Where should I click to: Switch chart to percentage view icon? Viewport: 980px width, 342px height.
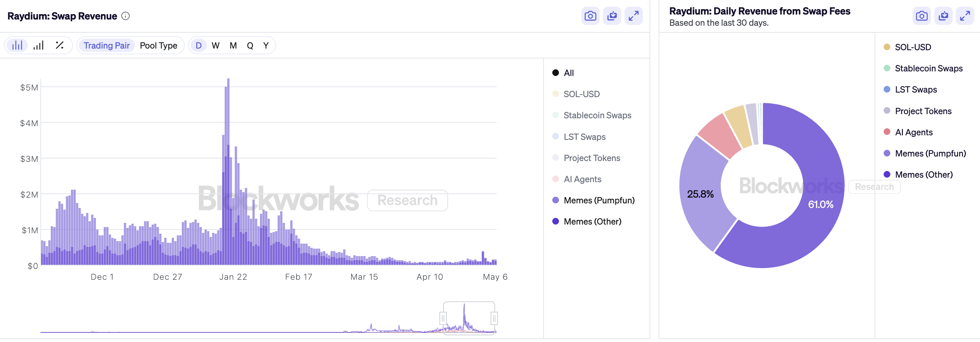point(60,45)
